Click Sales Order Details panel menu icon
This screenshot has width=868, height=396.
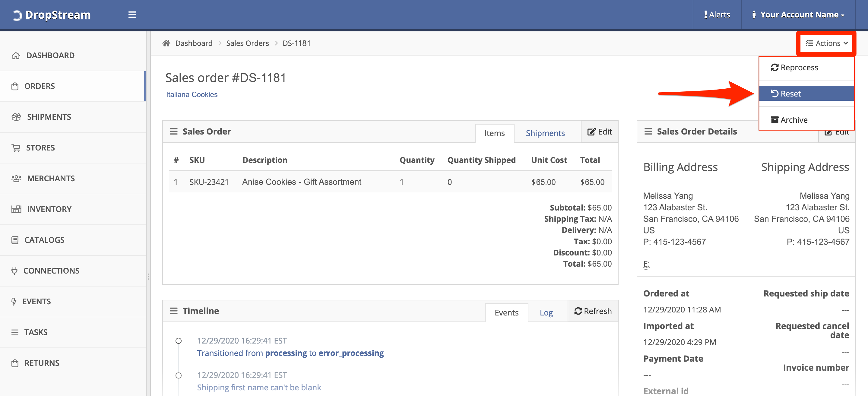[648, 131]
